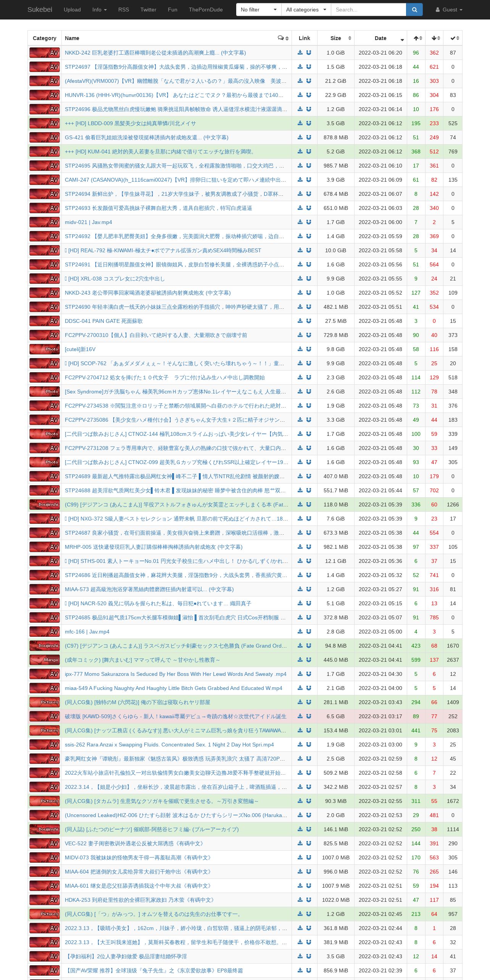Screen dimensions: 490x980
Task: Open magnet link for mfc-166 | Jav.mp4
Action: [x=309, y=632]
